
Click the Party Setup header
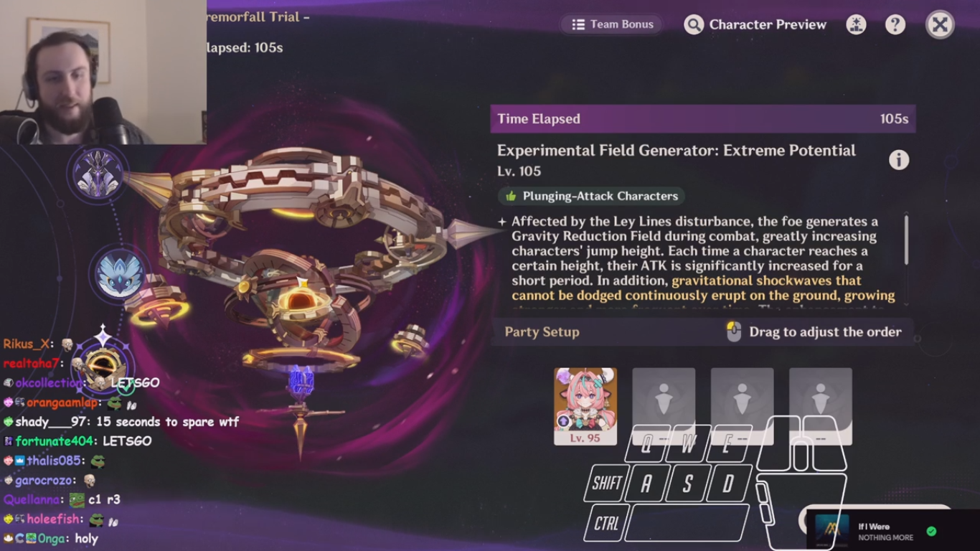542,331
